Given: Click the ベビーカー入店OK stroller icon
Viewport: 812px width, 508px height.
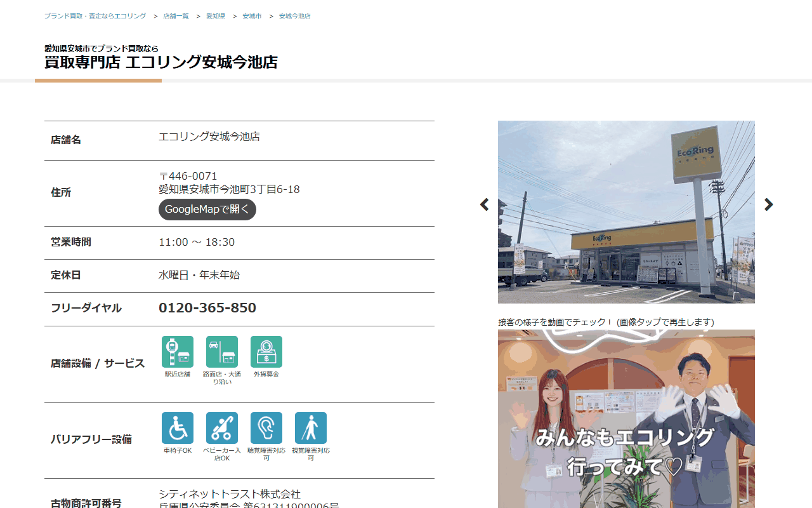Looking at the screenshot, I should tap(222, 428).
